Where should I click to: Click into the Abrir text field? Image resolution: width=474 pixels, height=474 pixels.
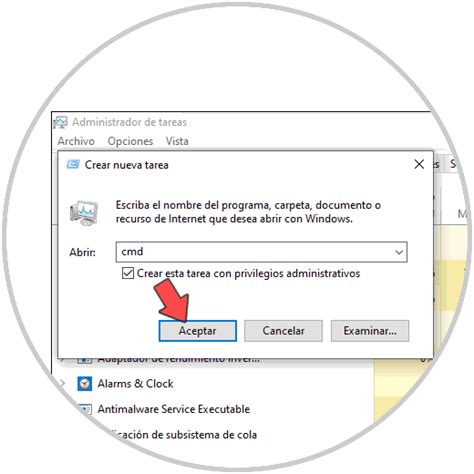pyautogui.click(x=255, y=252)
